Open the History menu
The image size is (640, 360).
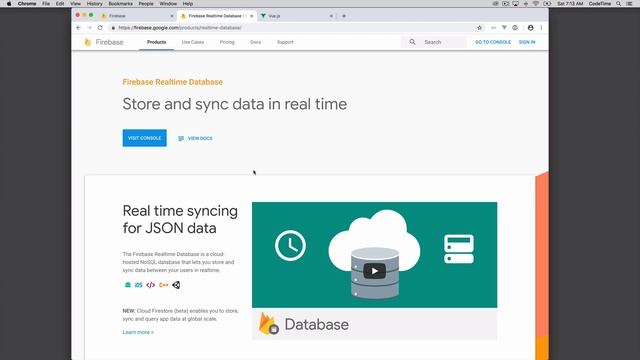tap(94, 4)
